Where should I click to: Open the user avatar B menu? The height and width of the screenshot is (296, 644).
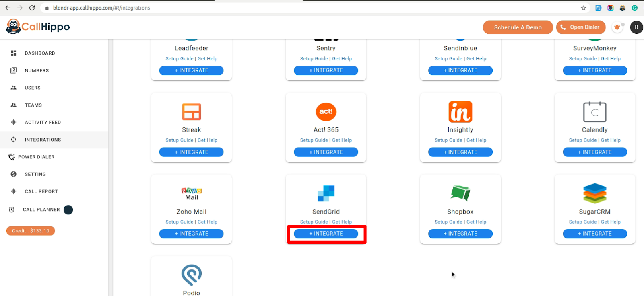click(636, 27)
